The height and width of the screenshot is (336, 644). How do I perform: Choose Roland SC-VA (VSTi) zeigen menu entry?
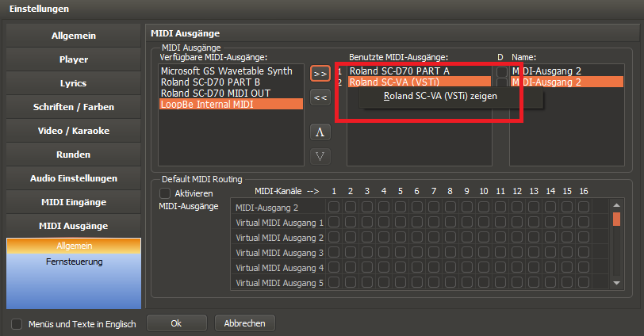pyautogui.click(x=439, y=97)
